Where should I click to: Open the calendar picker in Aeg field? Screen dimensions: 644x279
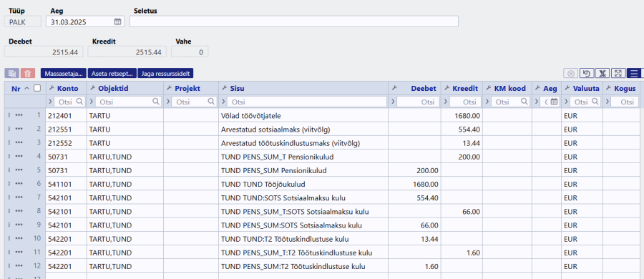117,21
